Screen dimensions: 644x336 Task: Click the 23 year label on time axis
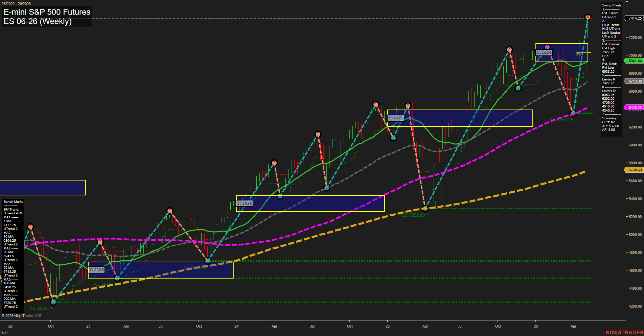88,326
